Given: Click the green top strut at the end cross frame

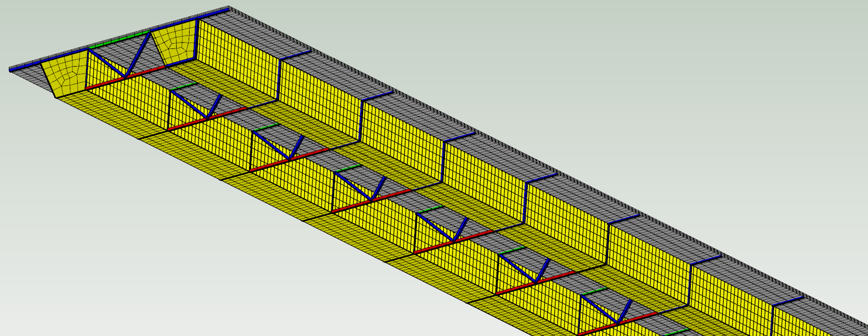Looking at the screenshot, I should coord(119,40).
